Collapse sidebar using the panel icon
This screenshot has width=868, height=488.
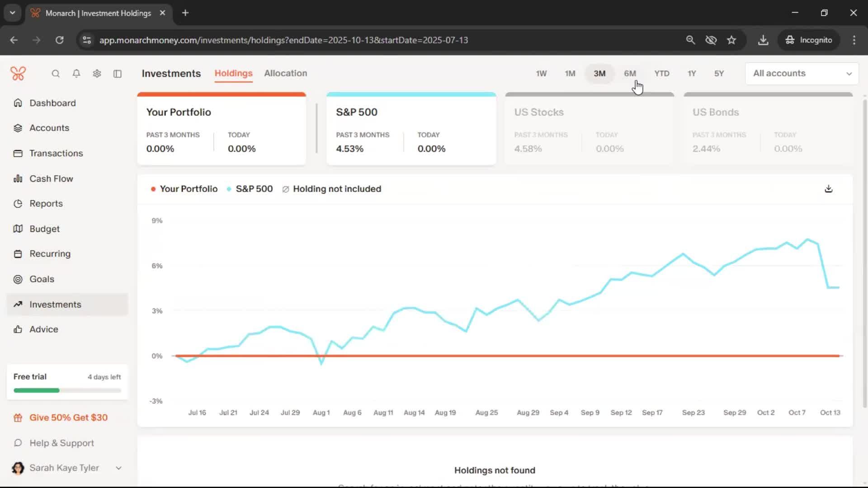(118, 74)
